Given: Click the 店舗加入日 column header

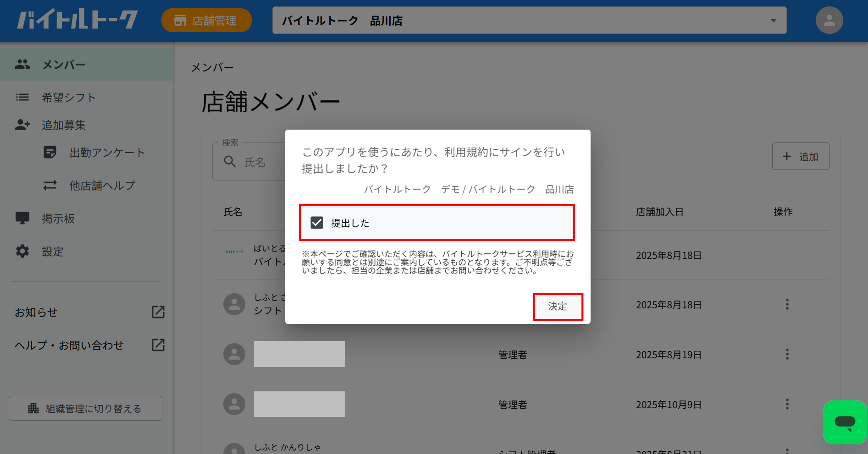Looking at the screenshot, I should (x=660, y=212).
